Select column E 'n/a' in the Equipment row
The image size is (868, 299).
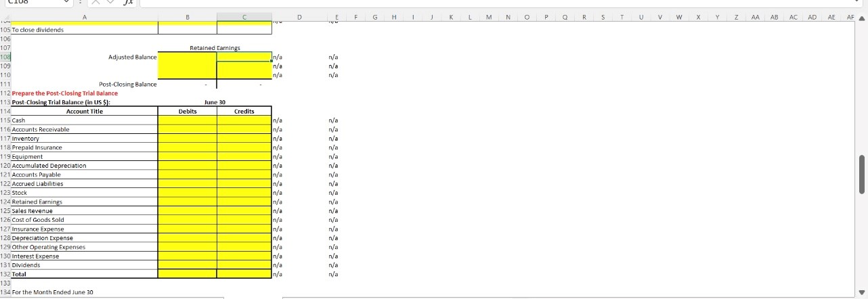(x=333, y=156)
